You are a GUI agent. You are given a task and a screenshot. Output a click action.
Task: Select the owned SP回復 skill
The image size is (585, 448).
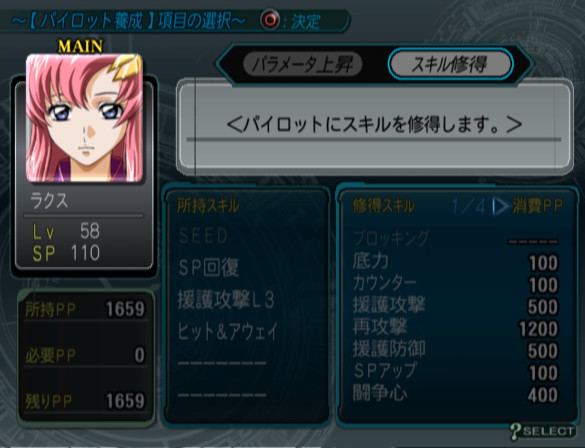[x=208, y=267]
